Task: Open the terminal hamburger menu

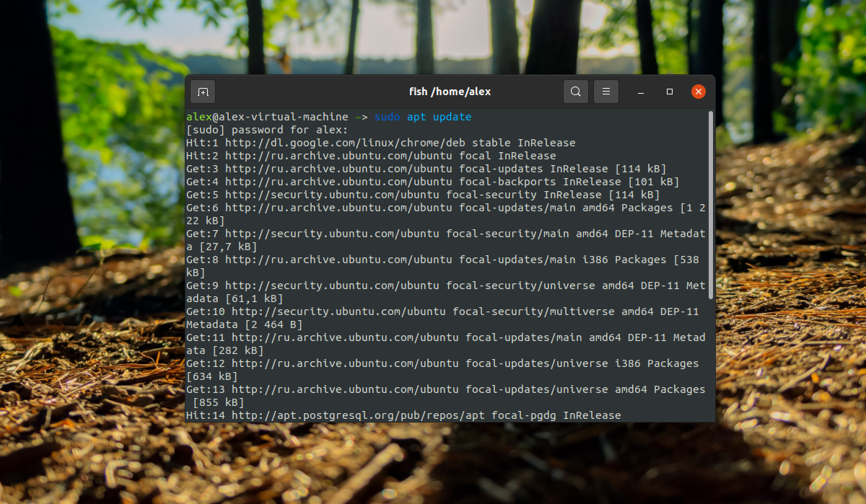Action: click(x=606, y=92)
